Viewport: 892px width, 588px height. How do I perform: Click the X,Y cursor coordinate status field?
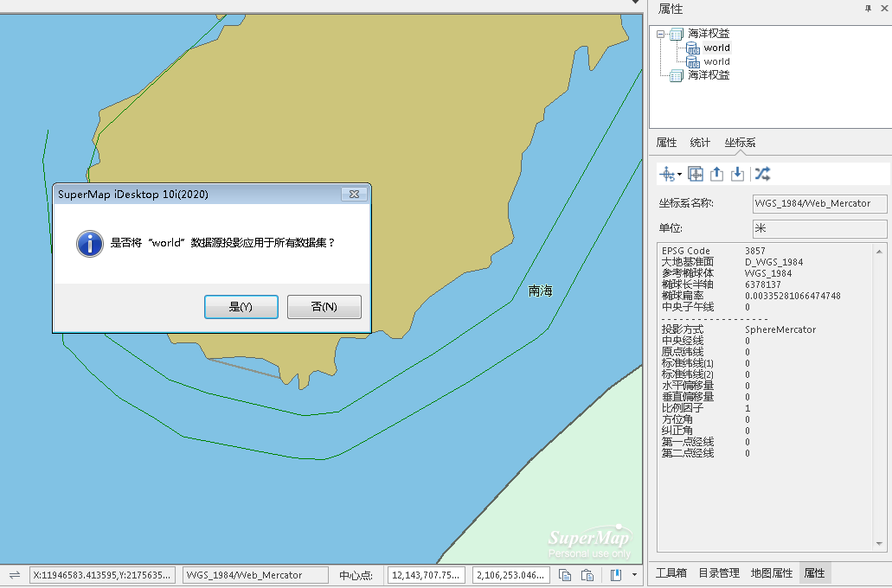tap(102, 575)
